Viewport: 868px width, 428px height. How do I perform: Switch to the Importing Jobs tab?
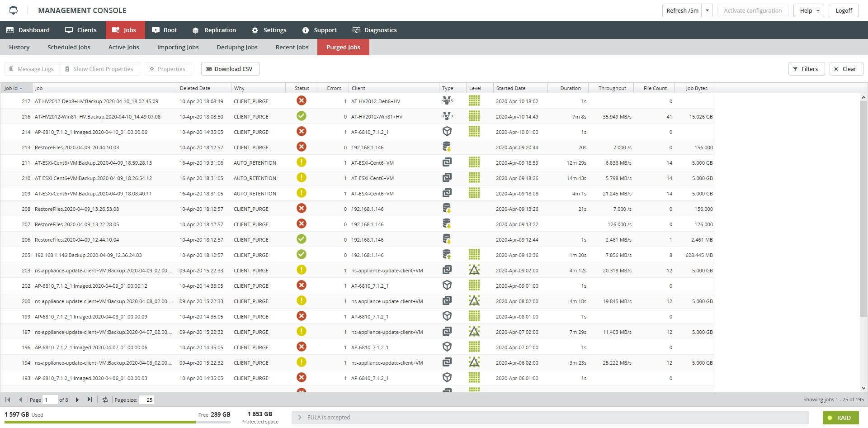(x=178, y=47)
